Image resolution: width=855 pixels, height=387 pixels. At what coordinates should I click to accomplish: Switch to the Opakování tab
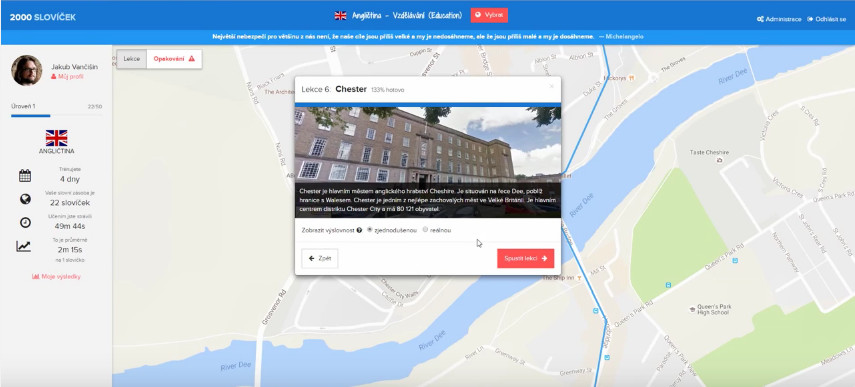point(174,59)
